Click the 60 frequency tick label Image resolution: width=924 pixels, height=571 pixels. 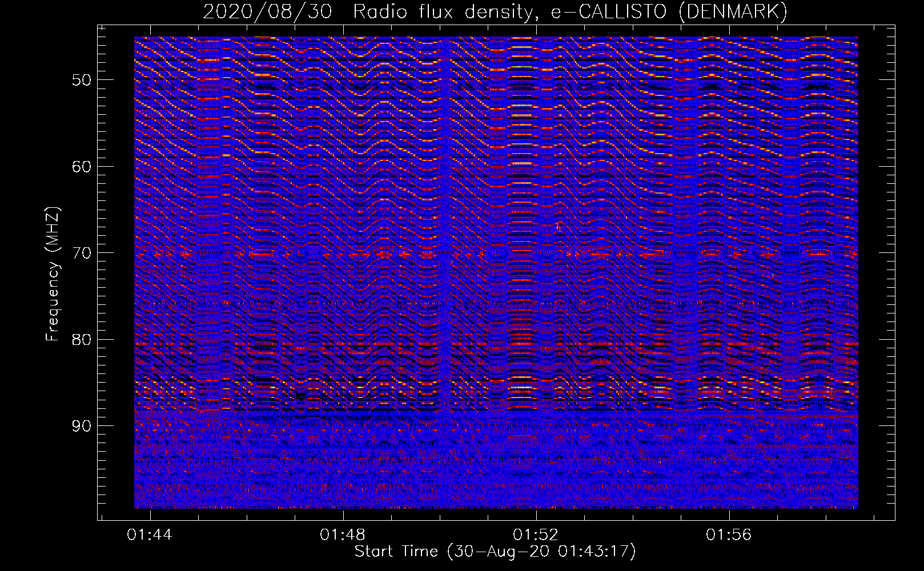coord(82,167)
